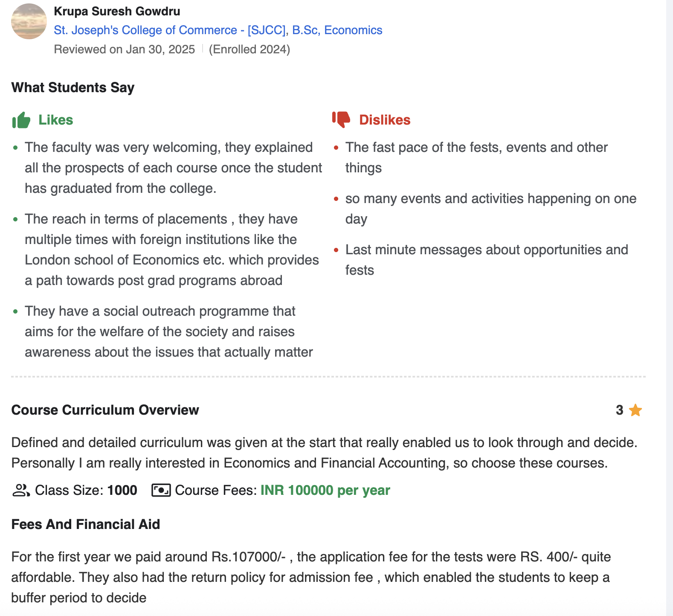Click the Course Fees card icon
The height and width of the screenshot is (616, 673).
pos(160,490)
